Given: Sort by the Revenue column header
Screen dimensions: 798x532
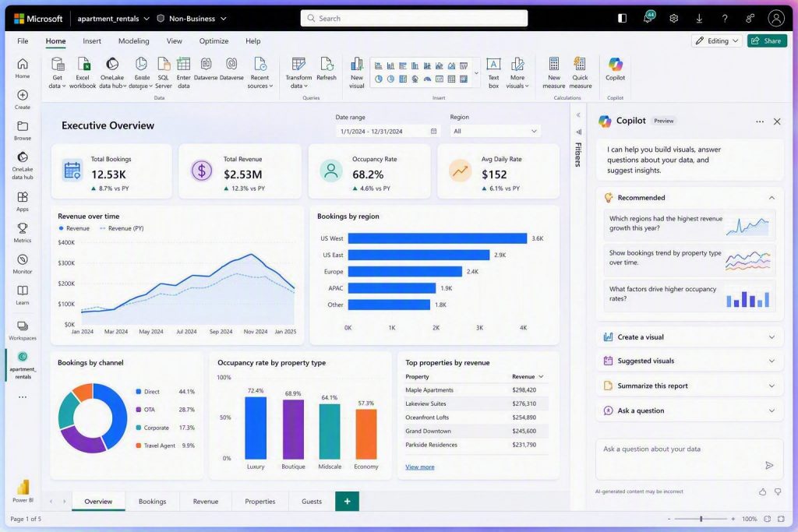Looking at the screenshot, I should click(x=528, y=376).
